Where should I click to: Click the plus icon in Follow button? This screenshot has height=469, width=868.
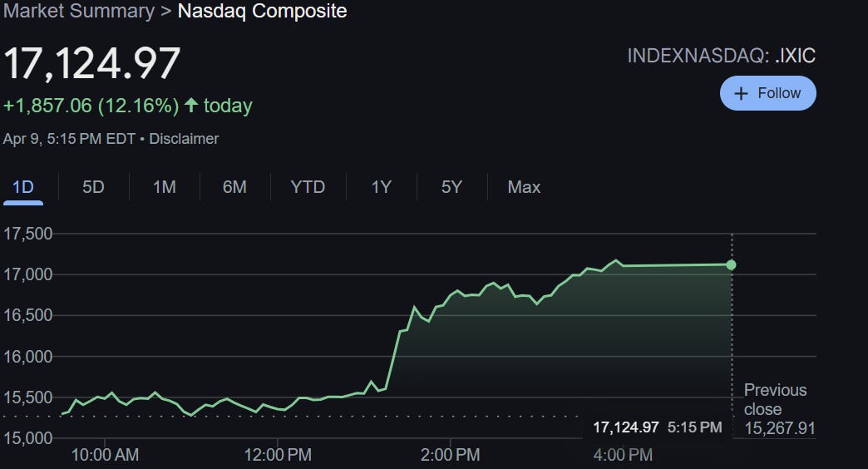point(741,94)
